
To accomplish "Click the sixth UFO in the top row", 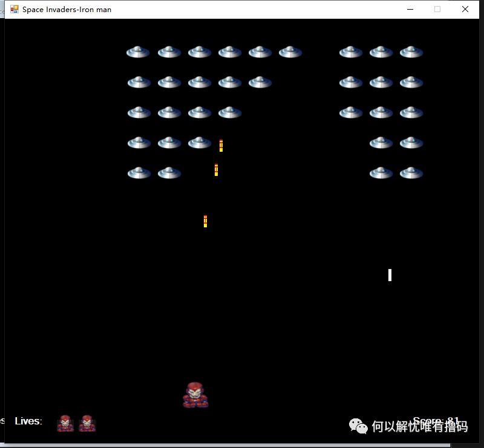I will click(290, 52).
